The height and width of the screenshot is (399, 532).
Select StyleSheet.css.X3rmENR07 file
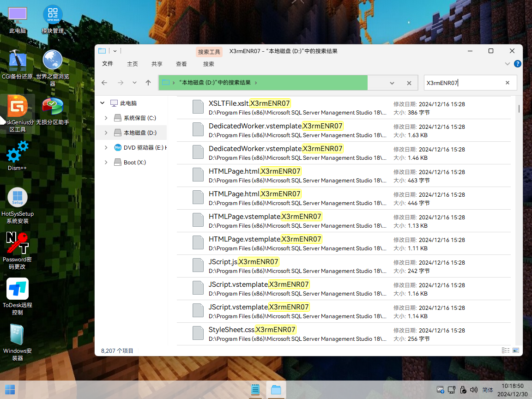click(344, 334)
